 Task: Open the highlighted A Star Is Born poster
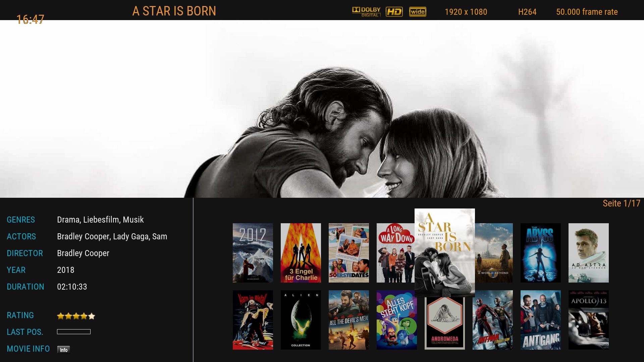click(x=444, y=252)
